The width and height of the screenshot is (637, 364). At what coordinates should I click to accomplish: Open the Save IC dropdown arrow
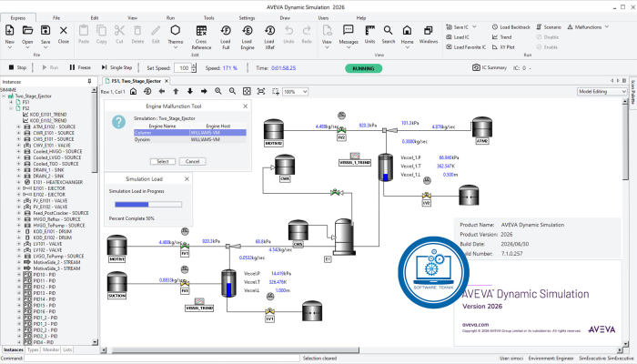tap(474, 27)
